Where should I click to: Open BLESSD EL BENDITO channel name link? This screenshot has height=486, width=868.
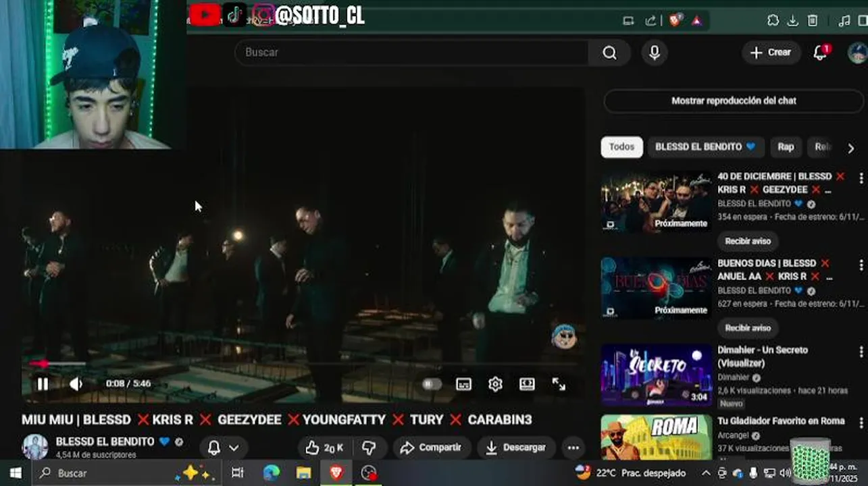(105, 441)
